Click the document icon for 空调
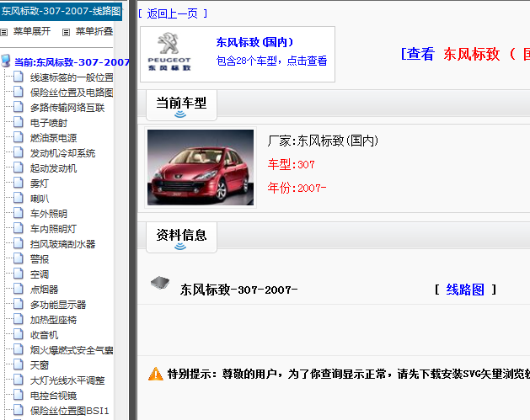The width and height of the screenshot is (530, 420). click(19, 274)
